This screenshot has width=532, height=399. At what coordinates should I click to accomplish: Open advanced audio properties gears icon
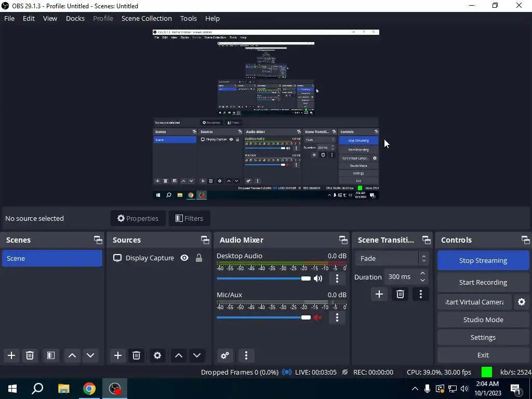tap(224, 355)
